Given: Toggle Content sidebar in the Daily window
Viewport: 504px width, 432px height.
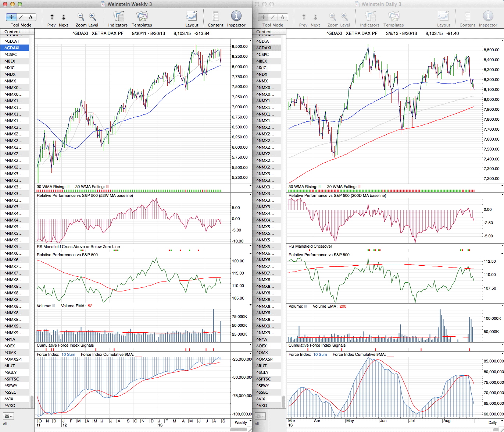Looking at the screenshot, I should coord(467,16).
